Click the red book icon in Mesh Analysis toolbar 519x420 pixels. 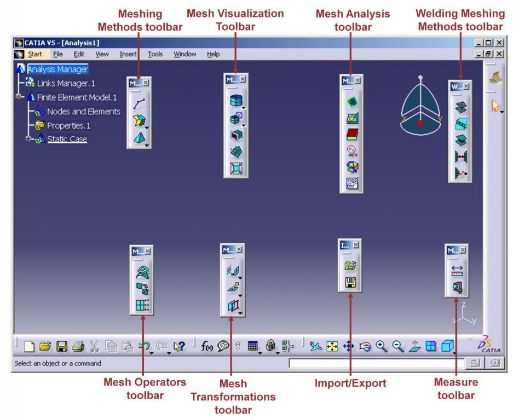352,135
